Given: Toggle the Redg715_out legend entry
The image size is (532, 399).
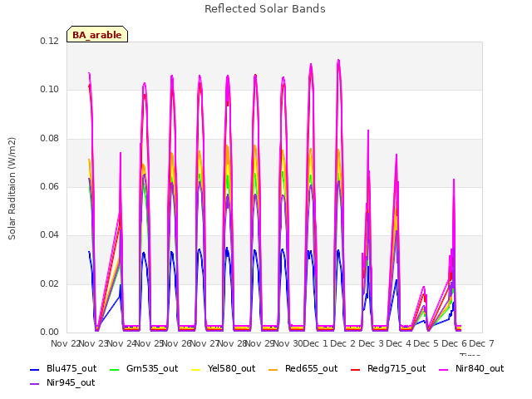Looking at the screenshot, I should click(388, 368).
